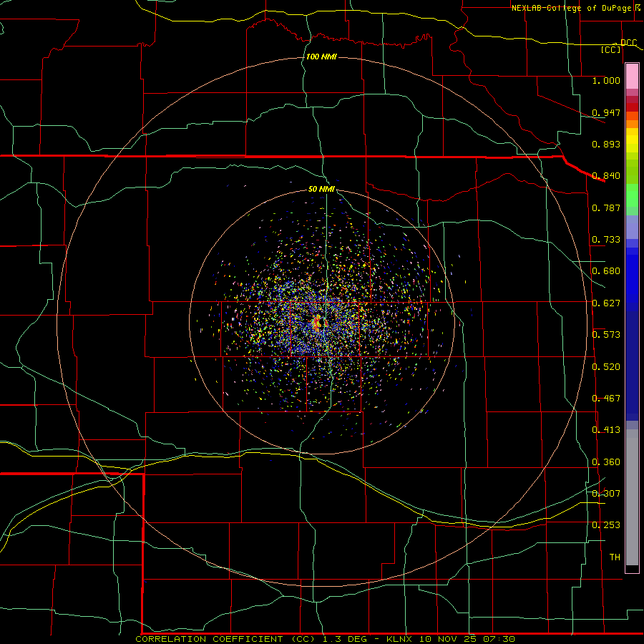Viewport: 644px width, 644px height.
Task: Click the TH label at the legend bottom
Action: pos(615,557)
